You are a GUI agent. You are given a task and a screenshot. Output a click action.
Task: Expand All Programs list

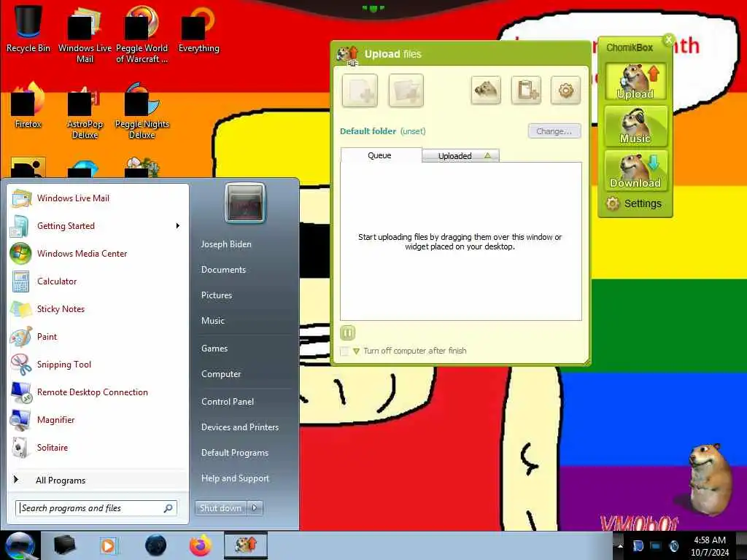click(x=98, y=480)
